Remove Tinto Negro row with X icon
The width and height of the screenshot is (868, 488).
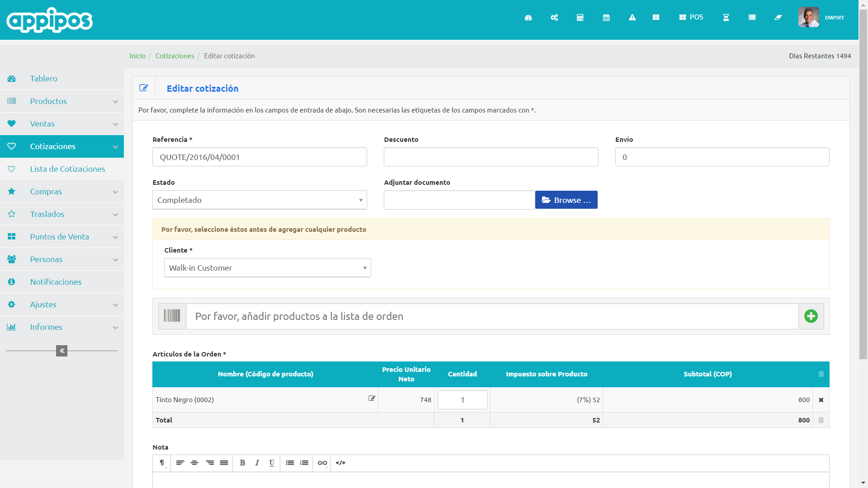coord(821,400)
